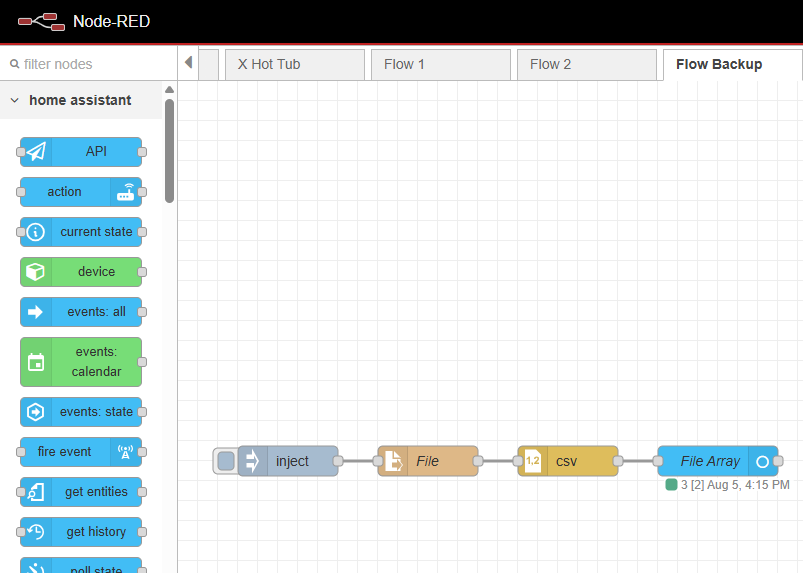Select the wire between inject and File
803x573 pixels.
[358, 461]
